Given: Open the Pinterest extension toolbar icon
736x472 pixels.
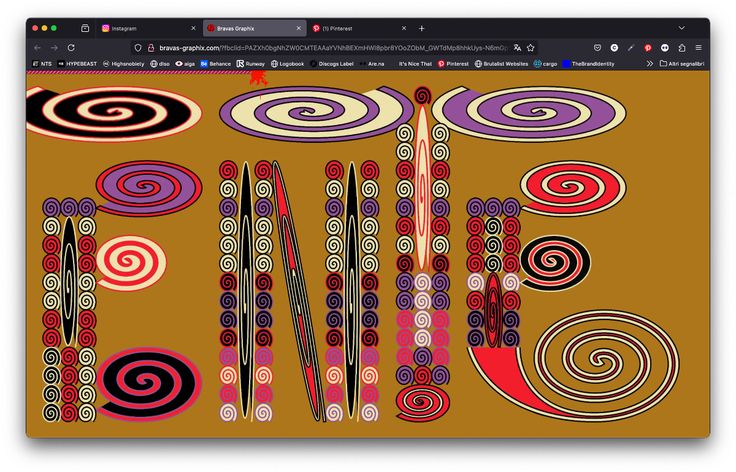Looking at the screenshot, I should [x=648, y=47].
